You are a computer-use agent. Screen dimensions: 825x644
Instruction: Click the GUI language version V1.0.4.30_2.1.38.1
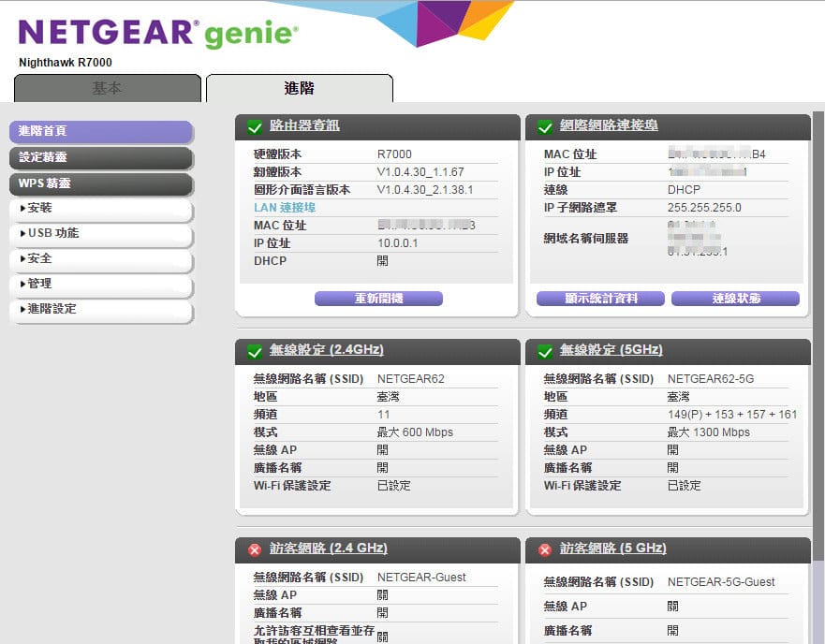[425, 190]
